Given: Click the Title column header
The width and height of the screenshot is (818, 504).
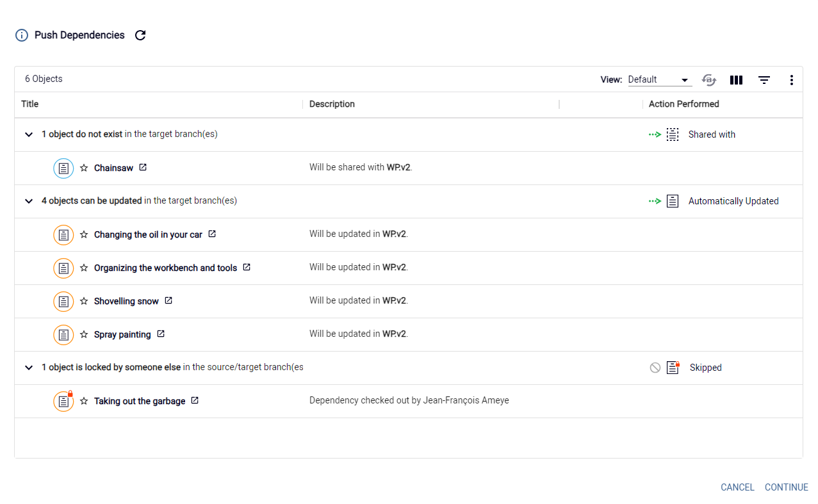Looking at the screenshot, I should [30, 104].
